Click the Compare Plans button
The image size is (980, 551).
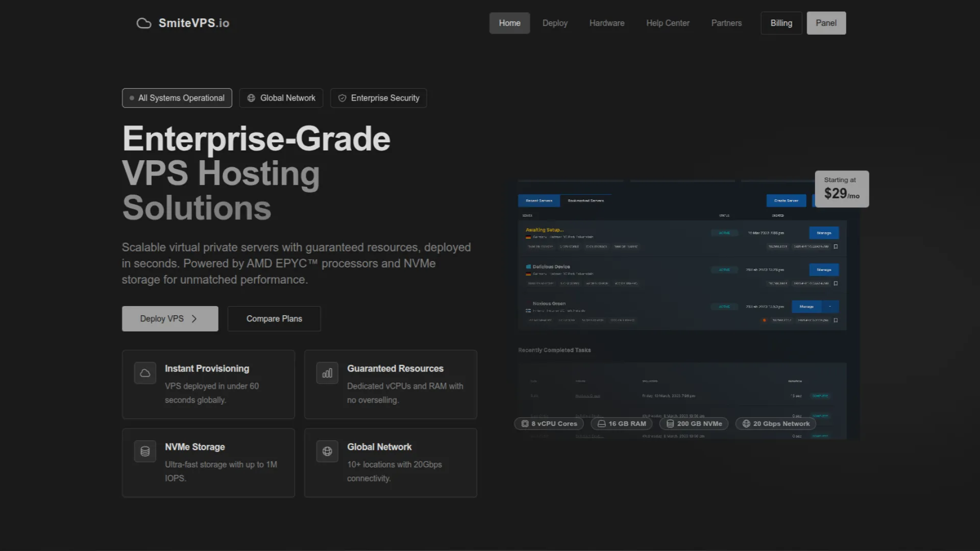coord(274,319)
